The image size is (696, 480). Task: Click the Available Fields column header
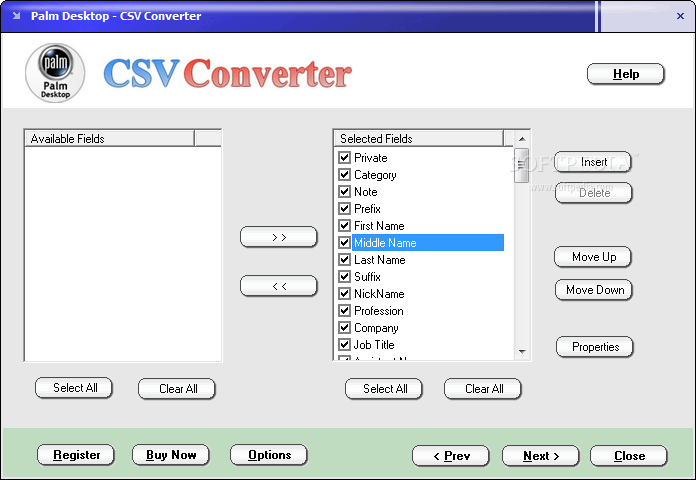[110, 139]
